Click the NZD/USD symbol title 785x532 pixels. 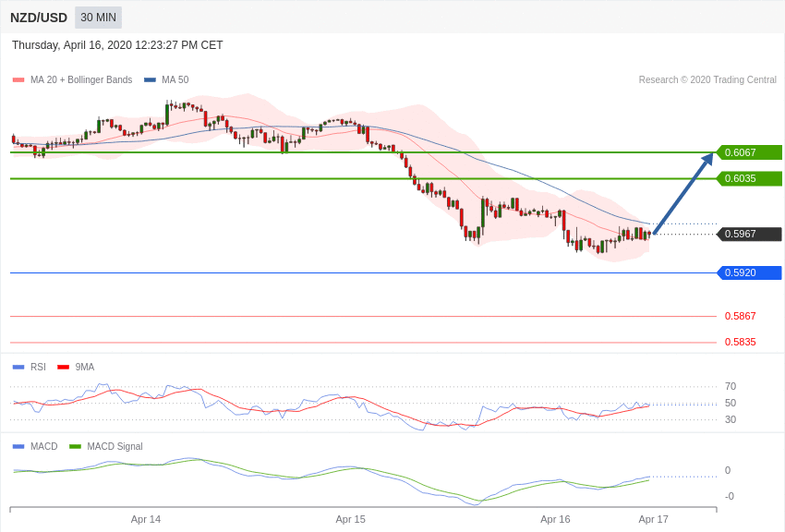39,18
